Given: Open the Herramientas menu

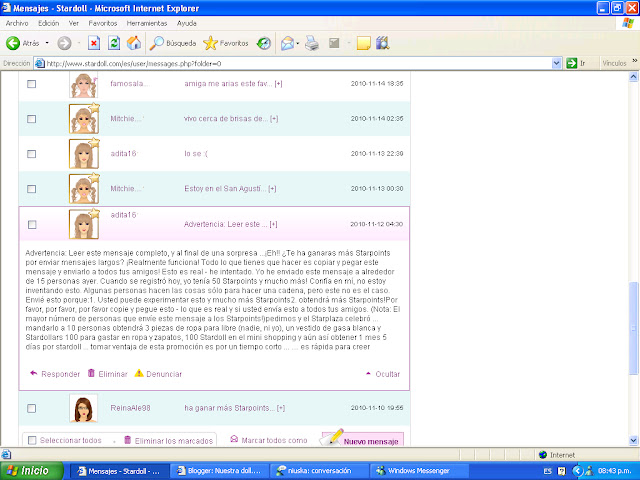Looking at the screenshot, I should pyautogui.click(x=147, y=23).
